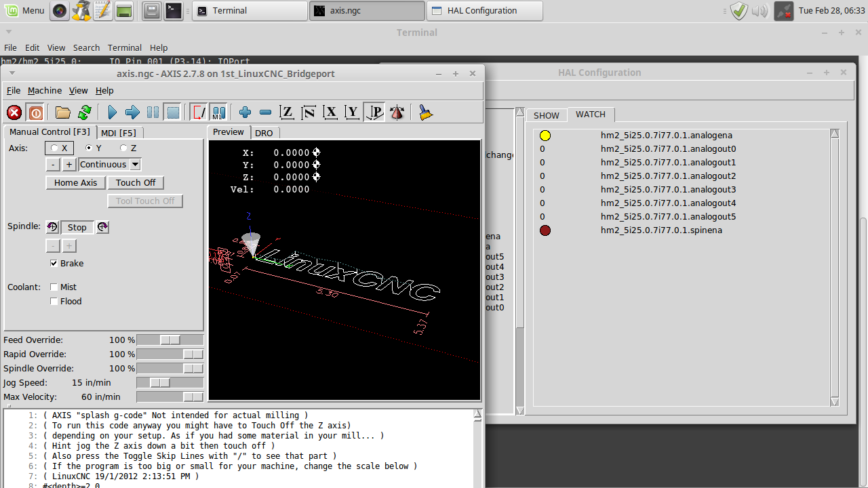Clear live plot with broom icon
This screenshot has height=488, width=868.
click(x=425, y=113)
